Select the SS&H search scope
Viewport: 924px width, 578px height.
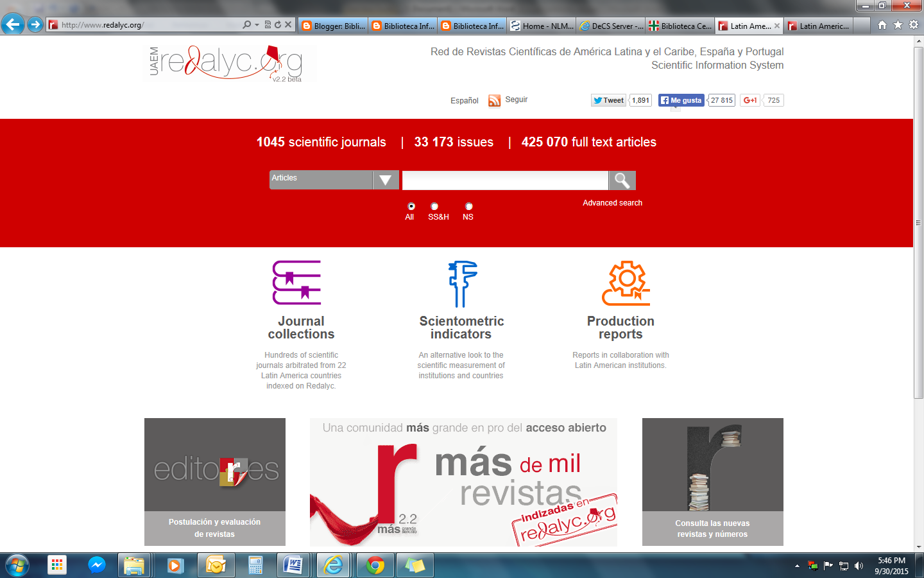tap(434, 206)
